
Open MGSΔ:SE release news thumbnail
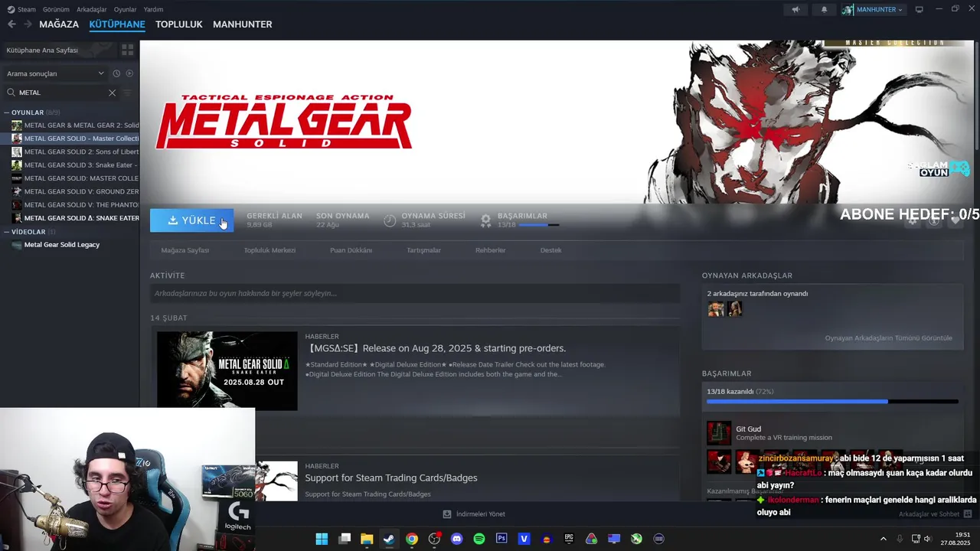point(227,370)
